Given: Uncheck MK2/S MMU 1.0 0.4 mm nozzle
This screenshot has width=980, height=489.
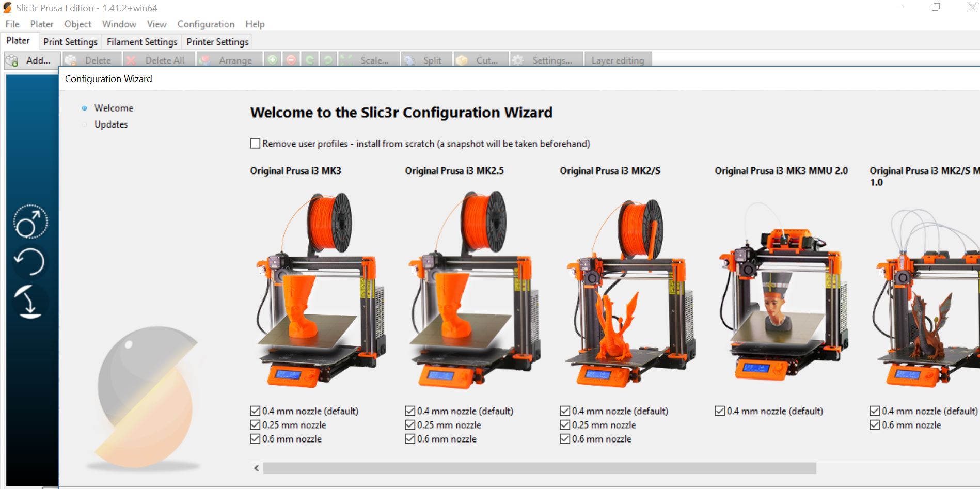Looking at the screenshot, I should tap(875, 411).
